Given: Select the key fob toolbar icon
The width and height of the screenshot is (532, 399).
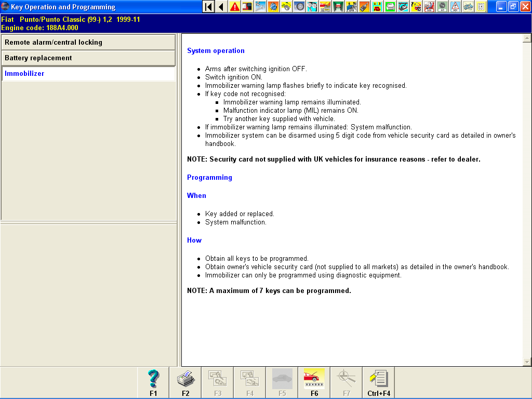Looking at the screenshot, I should point(364,6).
